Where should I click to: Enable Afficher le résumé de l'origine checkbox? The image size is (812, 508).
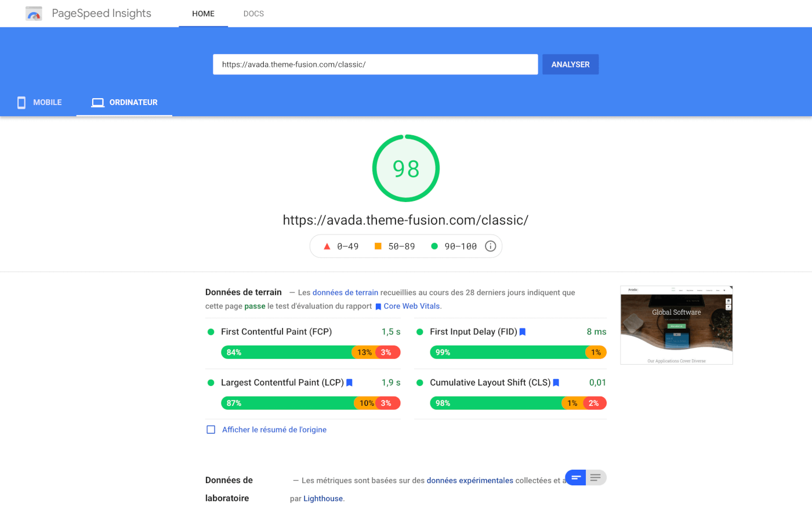pos(211,430)
